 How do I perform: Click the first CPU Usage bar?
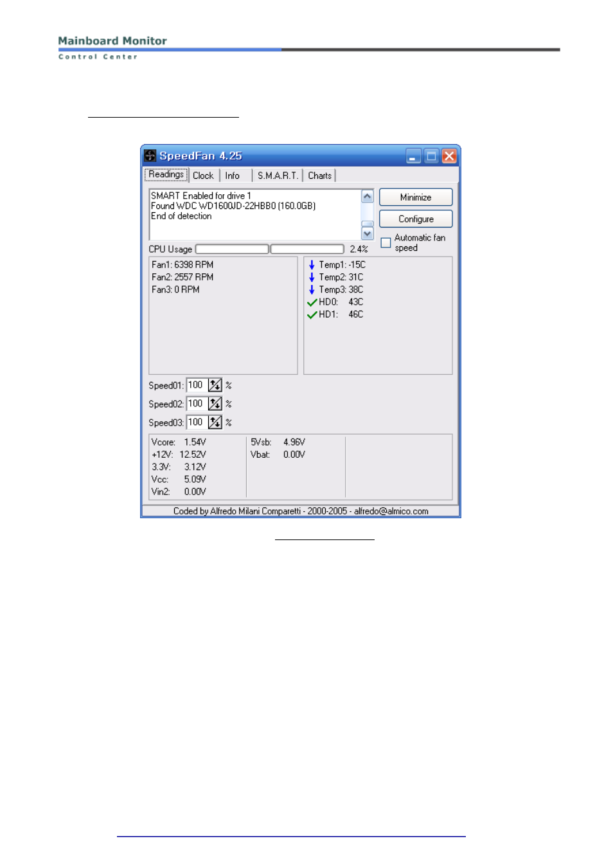(x=232, y=249)
